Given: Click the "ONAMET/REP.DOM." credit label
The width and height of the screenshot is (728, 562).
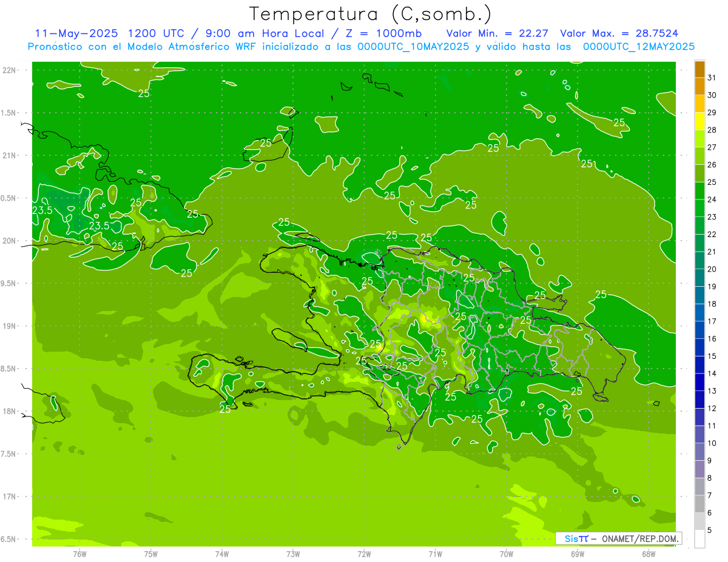Looking at the screenshot, I should (640, 538).
